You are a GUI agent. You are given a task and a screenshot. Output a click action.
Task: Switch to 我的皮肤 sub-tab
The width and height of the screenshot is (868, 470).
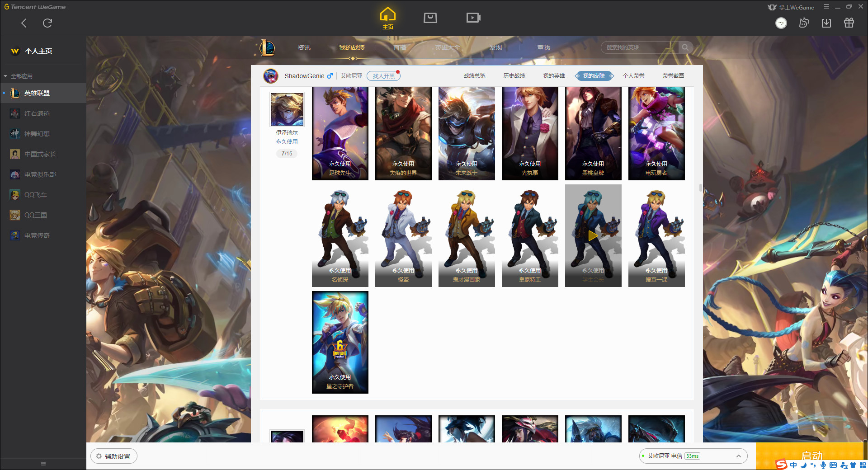594,76
